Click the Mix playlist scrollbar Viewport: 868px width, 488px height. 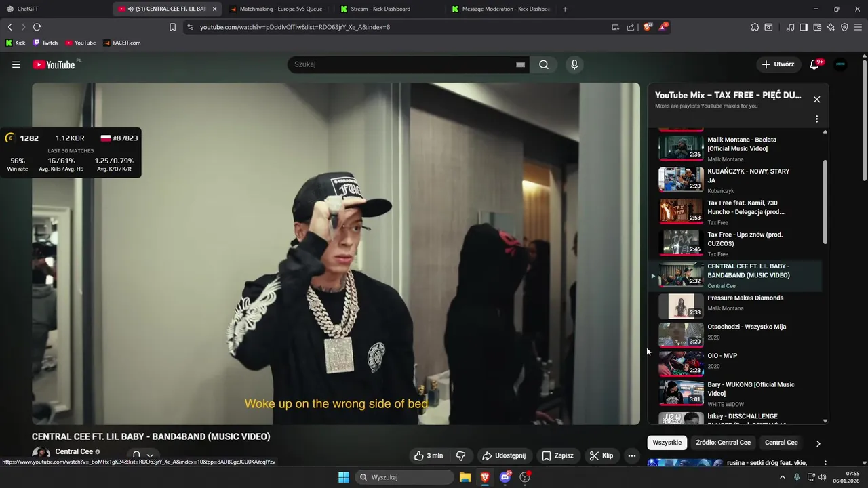pos(825,202)
